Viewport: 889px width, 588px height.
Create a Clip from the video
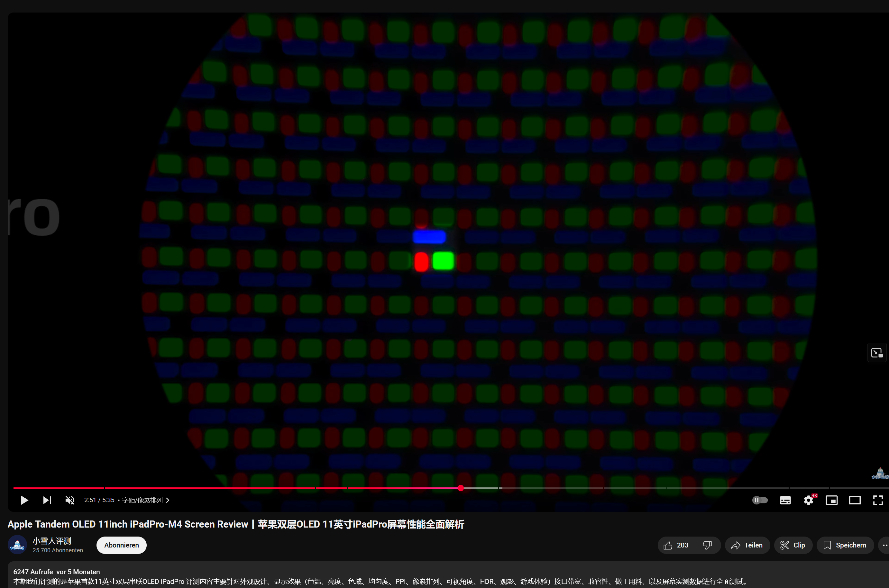tap(793, 545)
